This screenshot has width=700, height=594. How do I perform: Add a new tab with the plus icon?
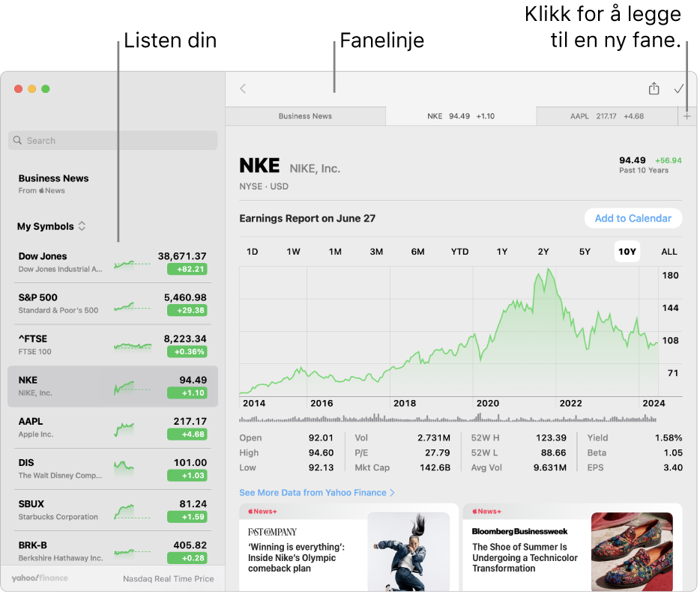[x=687, y=116]
